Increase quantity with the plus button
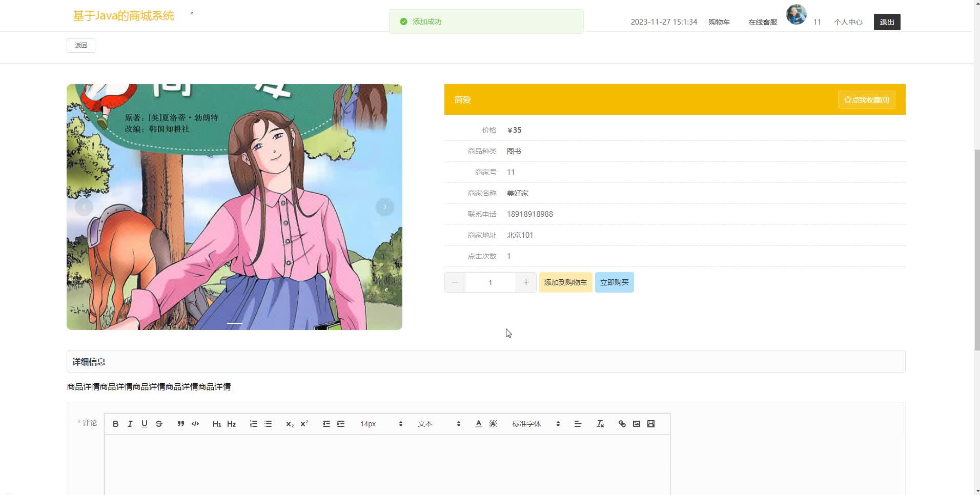The height and width of the screenshot is (495, 980). pos(526,282)
